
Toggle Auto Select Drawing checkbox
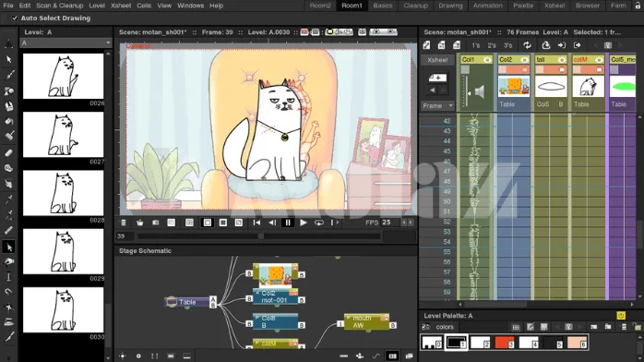pos(15,18)
